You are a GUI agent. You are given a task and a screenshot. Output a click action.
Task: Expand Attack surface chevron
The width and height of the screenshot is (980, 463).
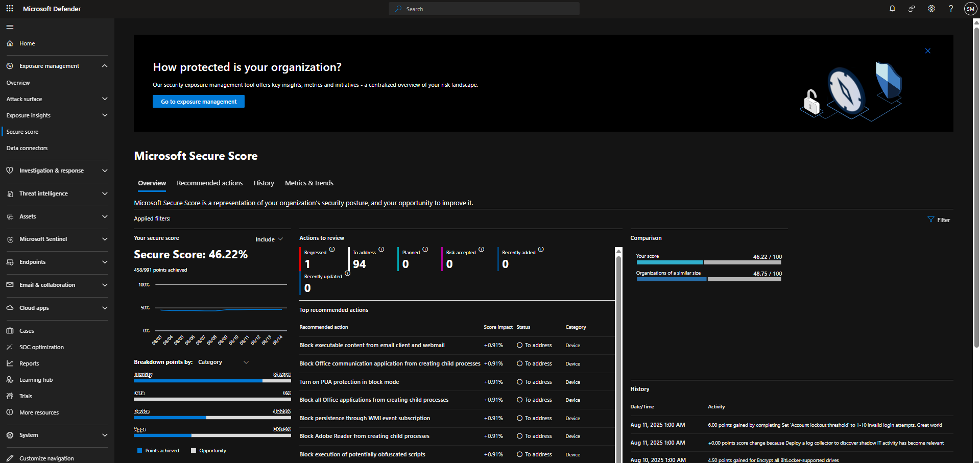pos(105,99)
